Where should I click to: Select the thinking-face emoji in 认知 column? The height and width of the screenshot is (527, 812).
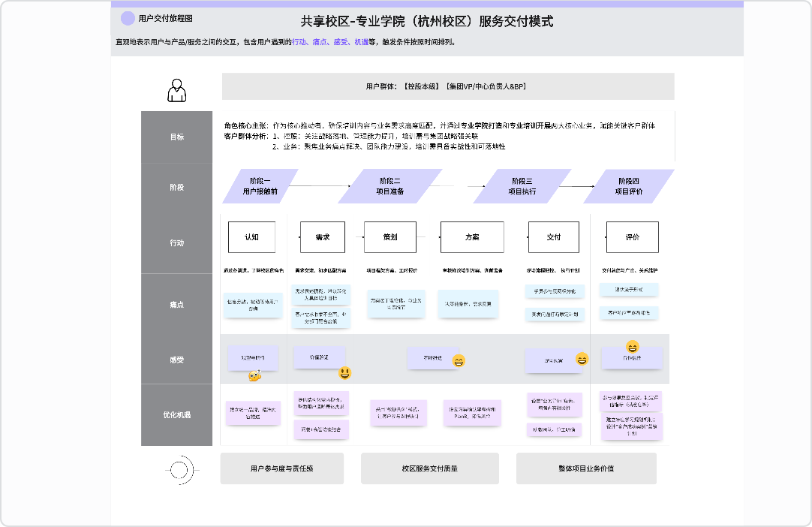(x=254, y=375)
